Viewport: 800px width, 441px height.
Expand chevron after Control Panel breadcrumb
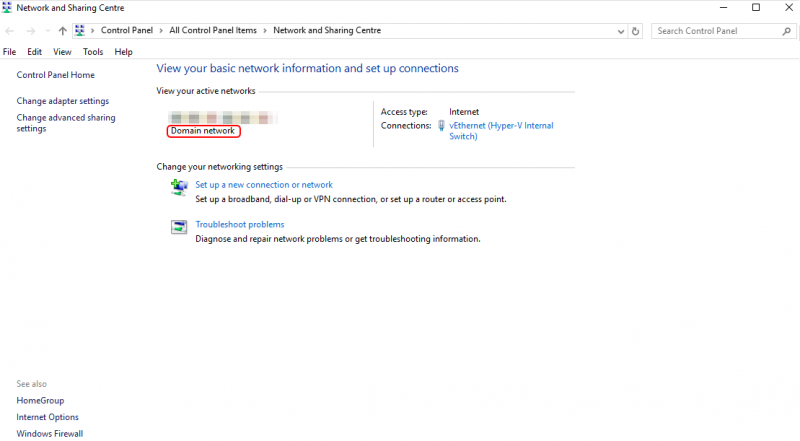tap(161, 31)
